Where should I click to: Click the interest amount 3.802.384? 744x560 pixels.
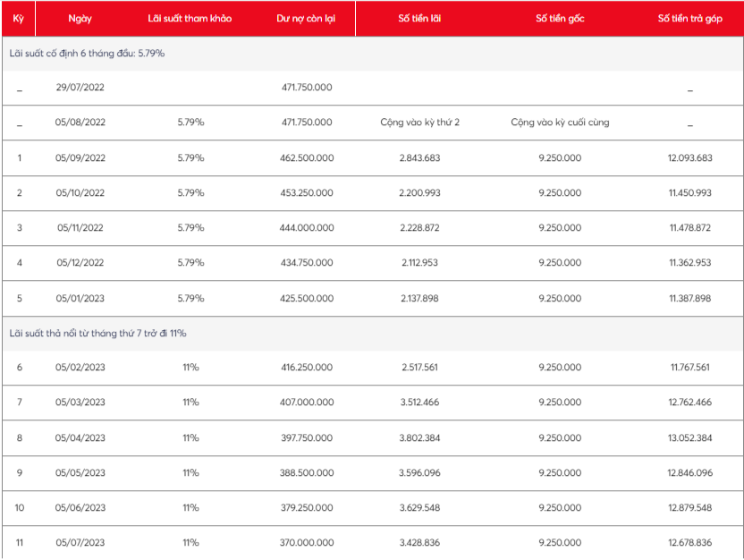[x=419, y=438]
